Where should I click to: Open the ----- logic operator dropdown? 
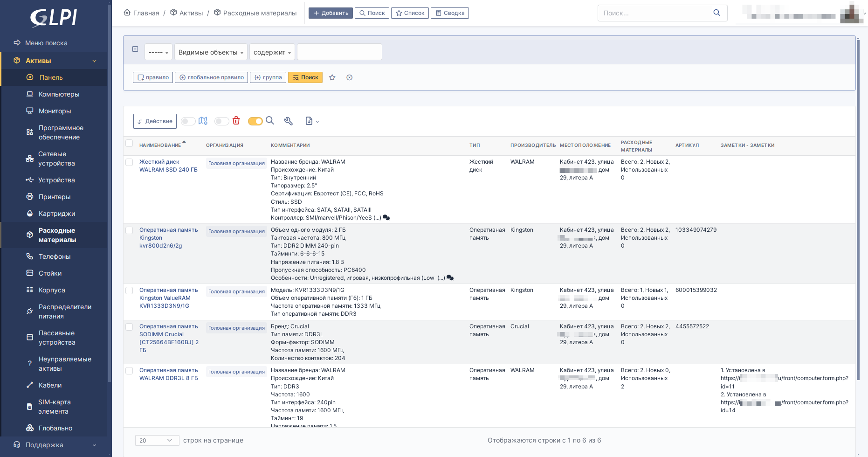158,52
